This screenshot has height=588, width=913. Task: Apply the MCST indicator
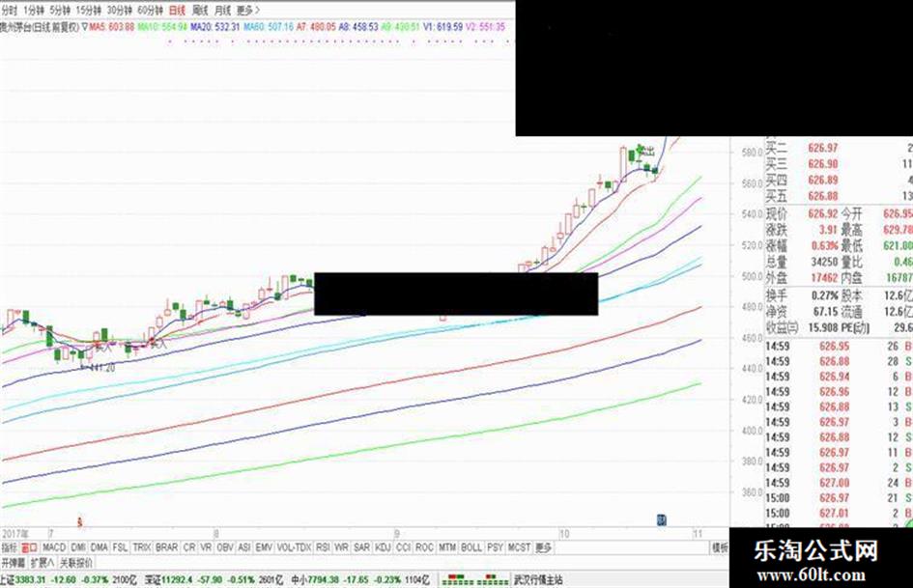click(519, 547)
